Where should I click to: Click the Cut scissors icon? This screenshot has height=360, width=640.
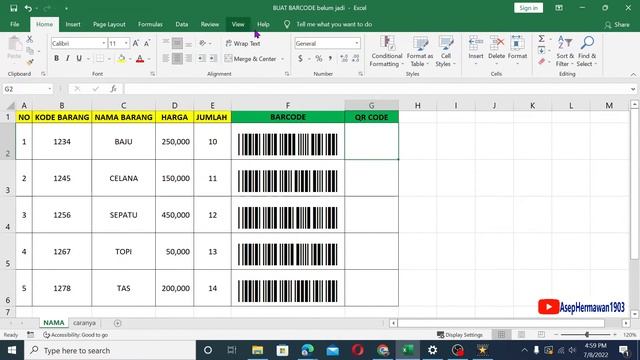coord(29,39)
